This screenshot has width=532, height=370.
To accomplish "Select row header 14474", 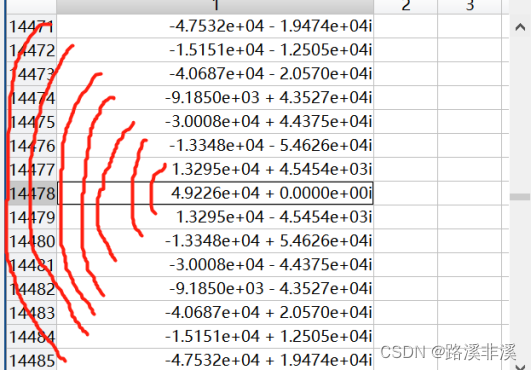I will pos(32,98).
